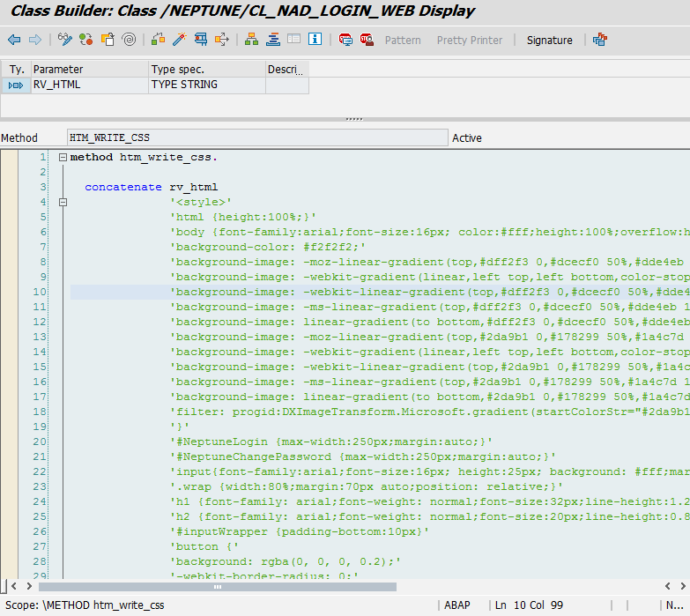Open the object hierarchy display icon

[x=251, y=40]
